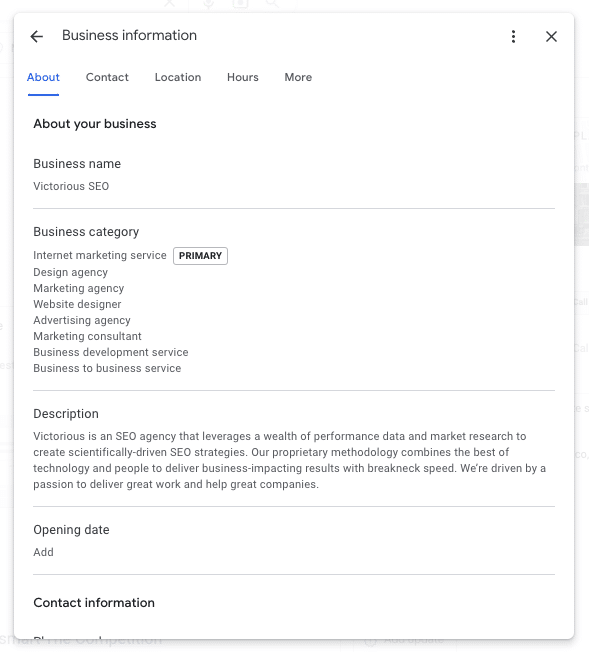Viewport: 589px width, 652px height.
Task: Click the Business information dialog title
Action: [129, 35]
